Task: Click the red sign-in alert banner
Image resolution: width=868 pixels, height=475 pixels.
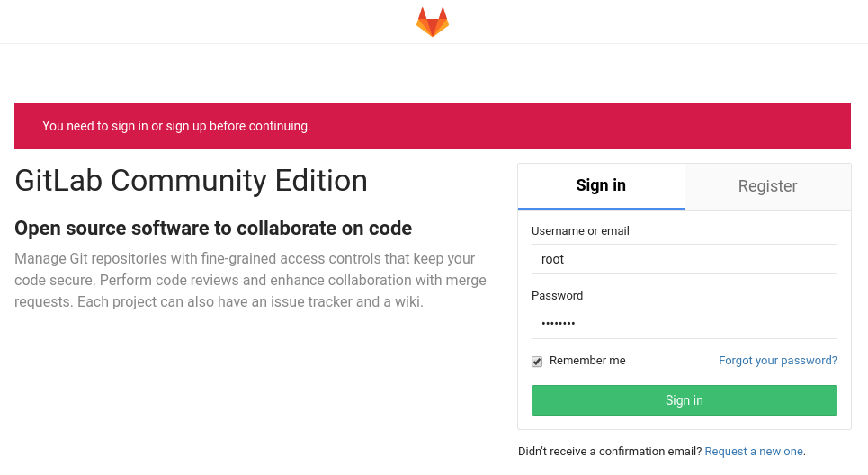Action: tap(432, 126)
